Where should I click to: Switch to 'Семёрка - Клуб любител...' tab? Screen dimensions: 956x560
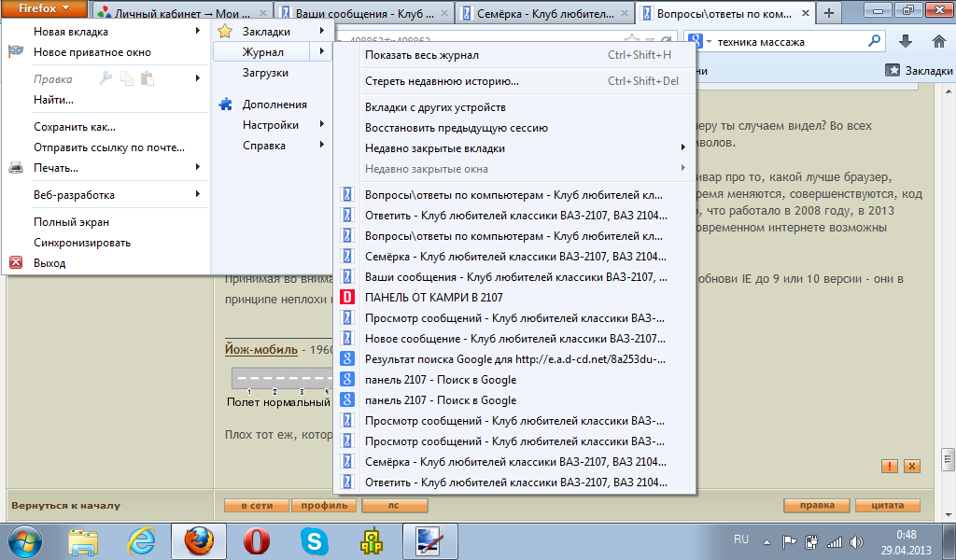(545, 13)
